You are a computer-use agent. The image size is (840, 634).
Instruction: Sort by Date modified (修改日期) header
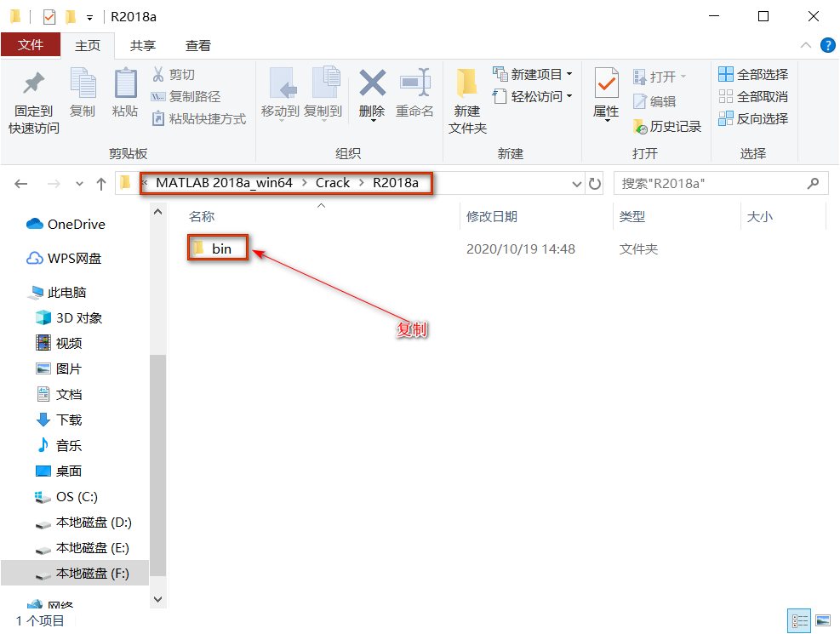492,217
